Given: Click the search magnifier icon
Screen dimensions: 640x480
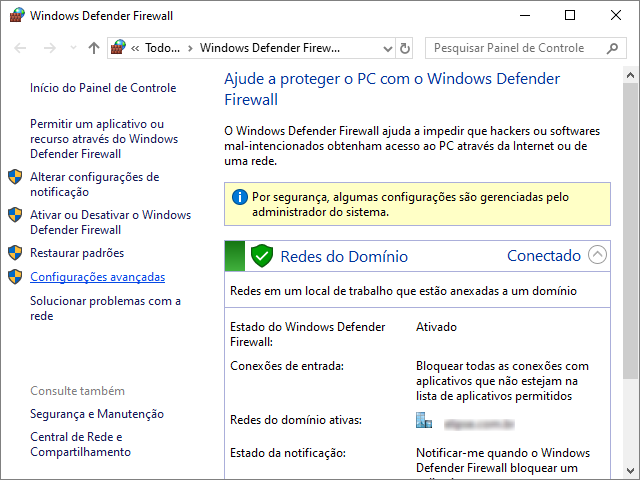Looking at the screenshot, I should tap(611, 48).
